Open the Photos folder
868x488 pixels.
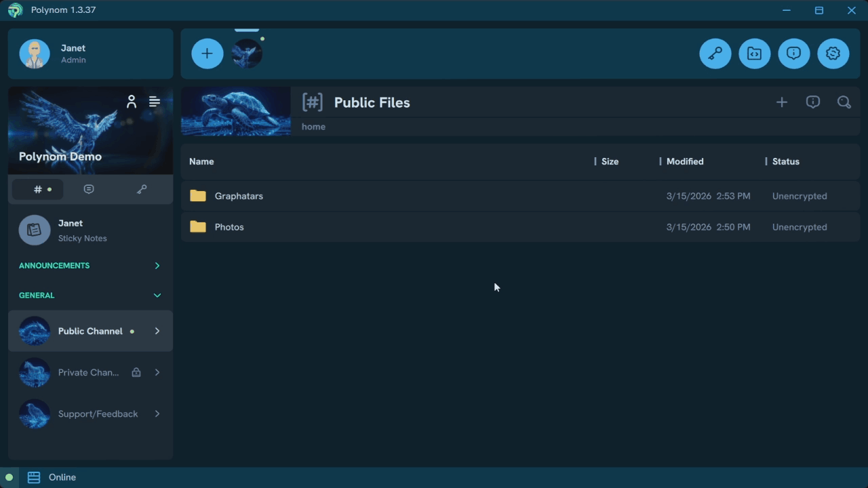click(x=229, y=227)
